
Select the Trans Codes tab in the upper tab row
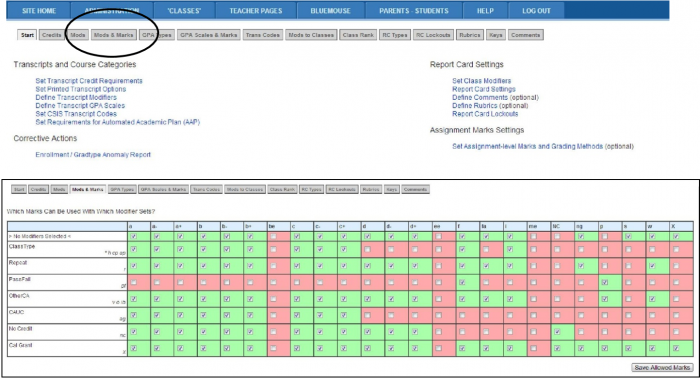coord(262,35)
